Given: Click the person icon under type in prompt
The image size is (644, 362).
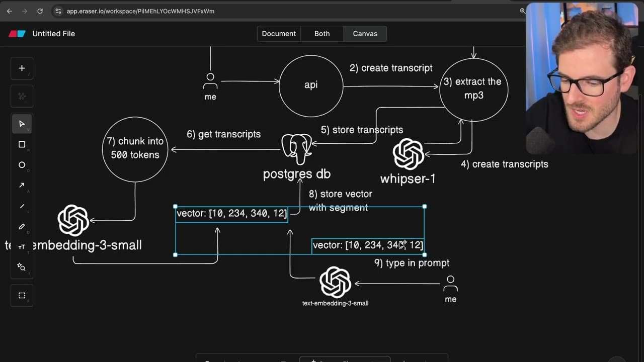Looking at the screenshot, I should point(450,284).
